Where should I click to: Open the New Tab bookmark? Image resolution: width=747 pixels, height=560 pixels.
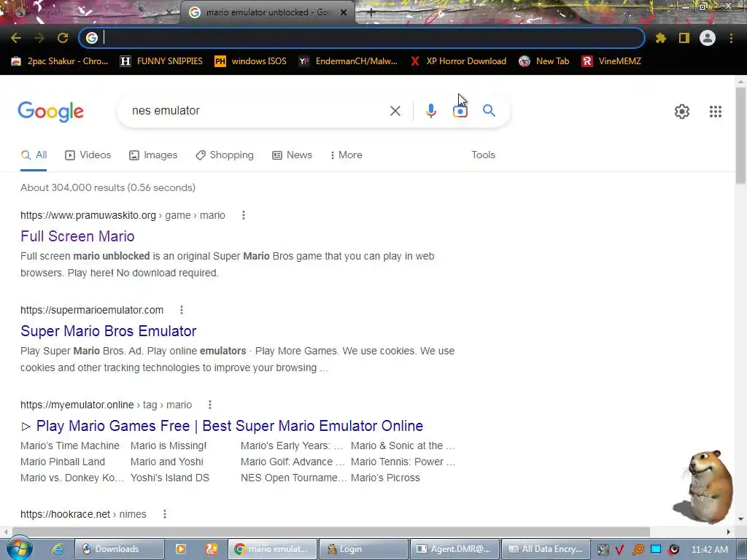[544, 61]
